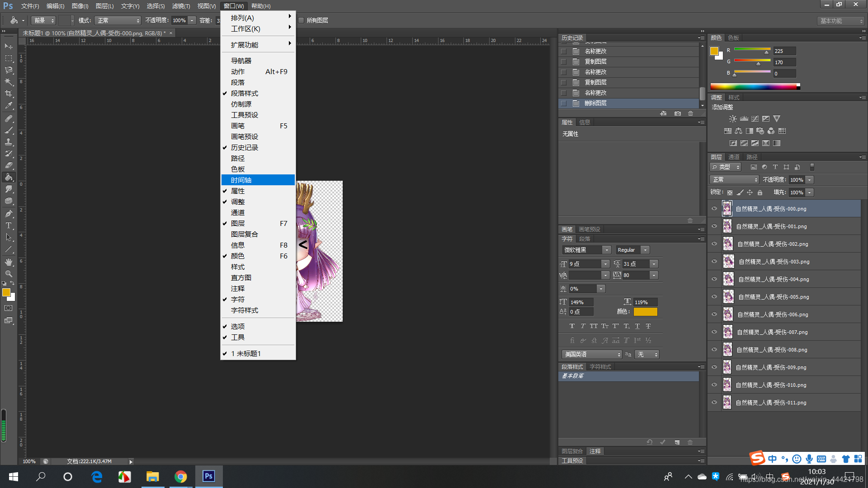Hide layer 自然精灵_人偶-受伤-007.png

coord(714,332)
